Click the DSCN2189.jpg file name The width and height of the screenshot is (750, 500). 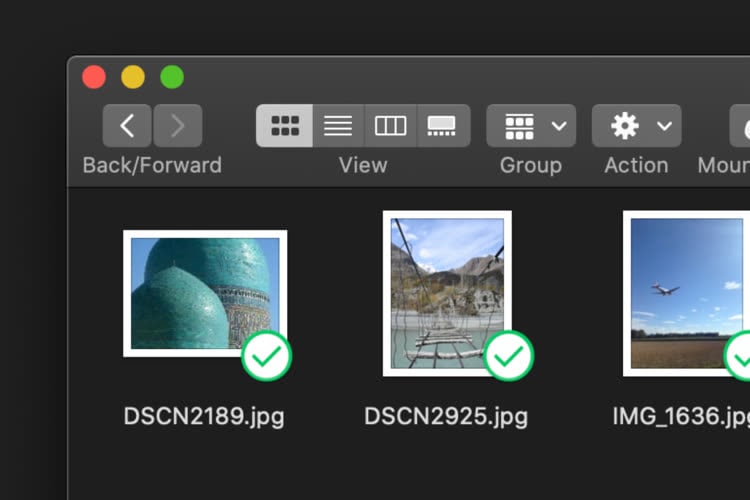click(204, 417)
